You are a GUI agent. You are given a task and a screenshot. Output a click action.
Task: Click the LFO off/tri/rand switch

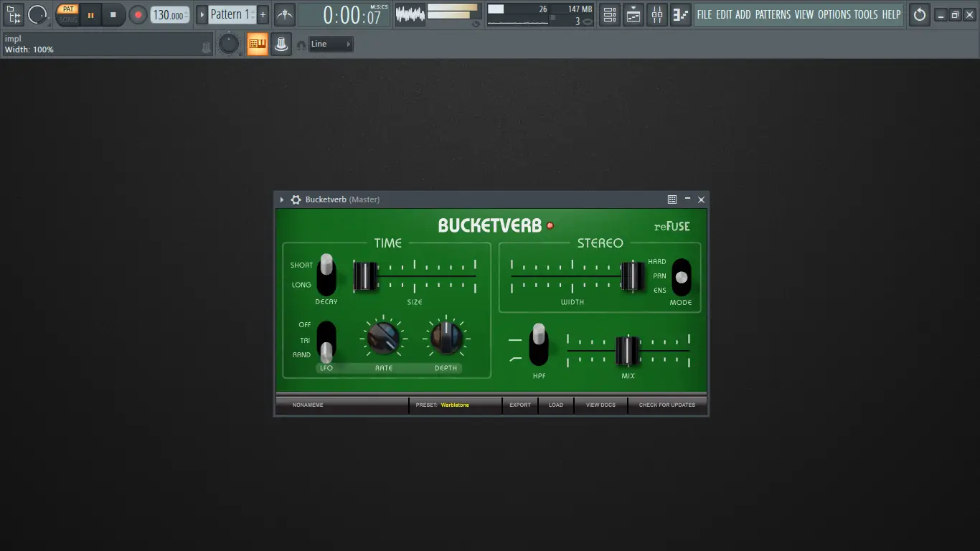(x=326, y=342)
